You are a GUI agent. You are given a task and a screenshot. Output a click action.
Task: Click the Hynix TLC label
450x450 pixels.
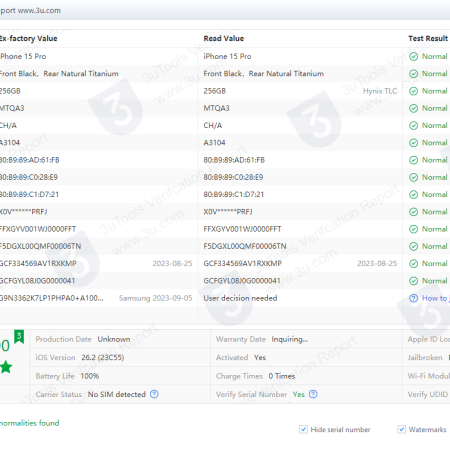click(380, 91)
